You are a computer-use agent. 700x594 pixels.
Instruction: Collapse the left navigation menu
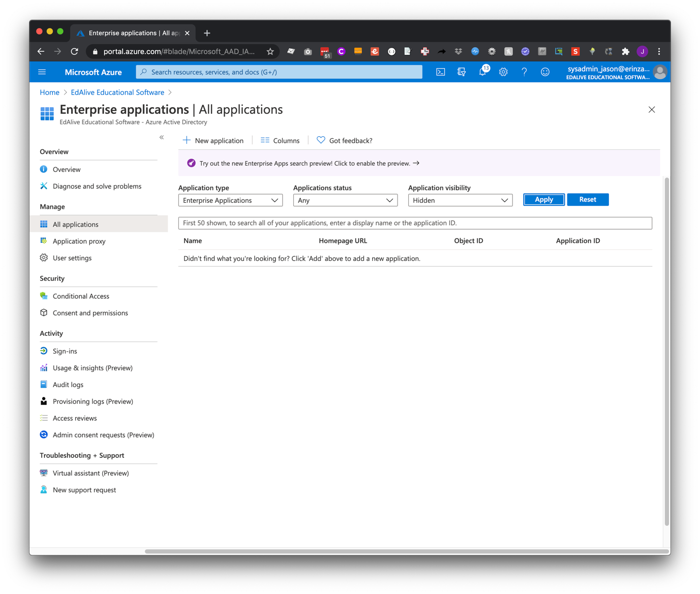coord(162,137)
